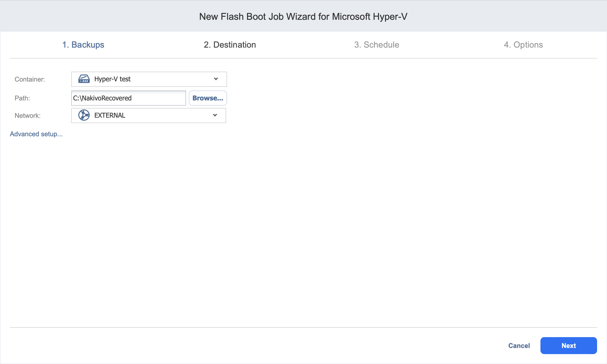Viewport: 607px width, 364px height.
Task: Jump to the Schedule step
Action: point(376,45)
